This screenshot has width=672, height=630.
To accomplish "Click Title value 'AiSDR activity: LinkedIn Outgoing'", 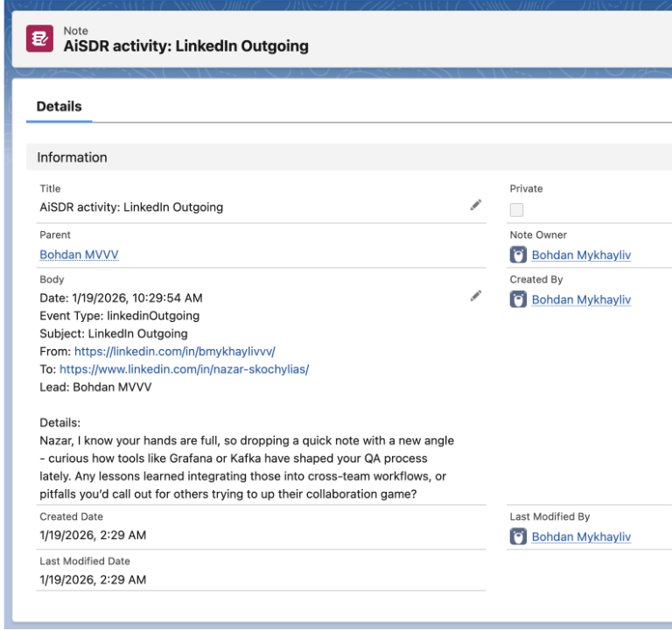I will tap(131, 207).
